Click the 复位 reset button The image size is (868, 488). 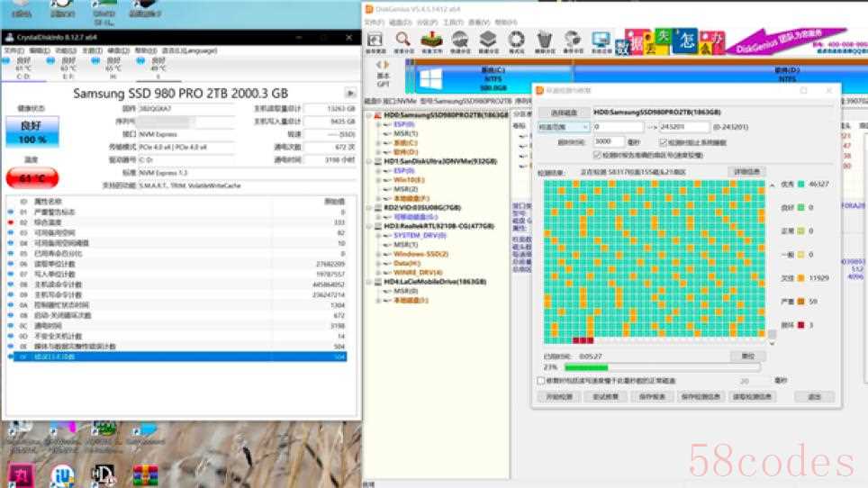pos(748,356)
